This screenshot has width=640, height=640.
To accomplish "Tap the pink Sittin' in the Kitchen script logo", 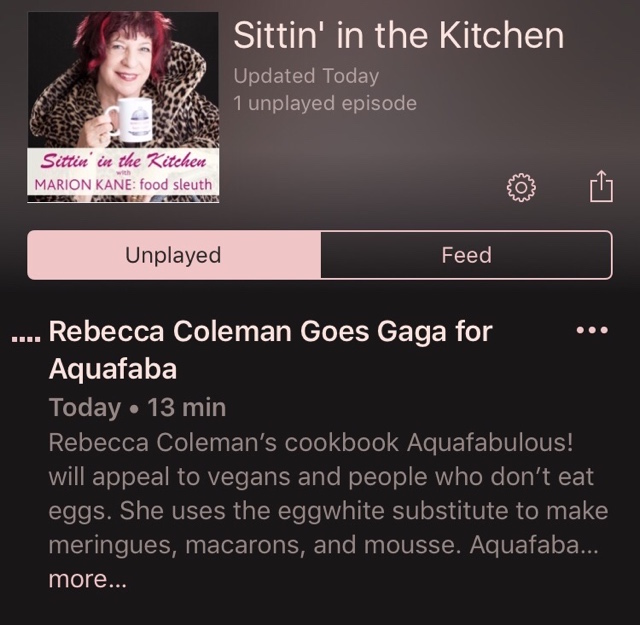I will (x=123, y=160).
